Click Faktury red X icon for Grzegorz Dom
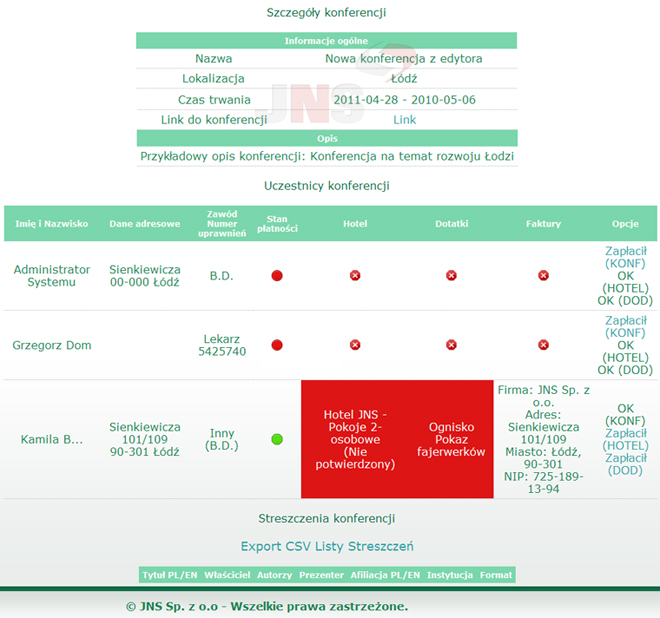Image resolution: width=660 pixels, height=618 pixels. [543, 345]
